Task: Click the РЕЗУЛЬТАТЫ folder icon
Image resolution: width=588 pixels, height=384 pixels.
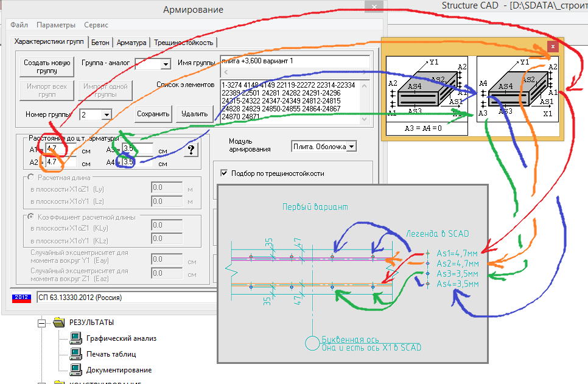Action: tap(59, 322)
